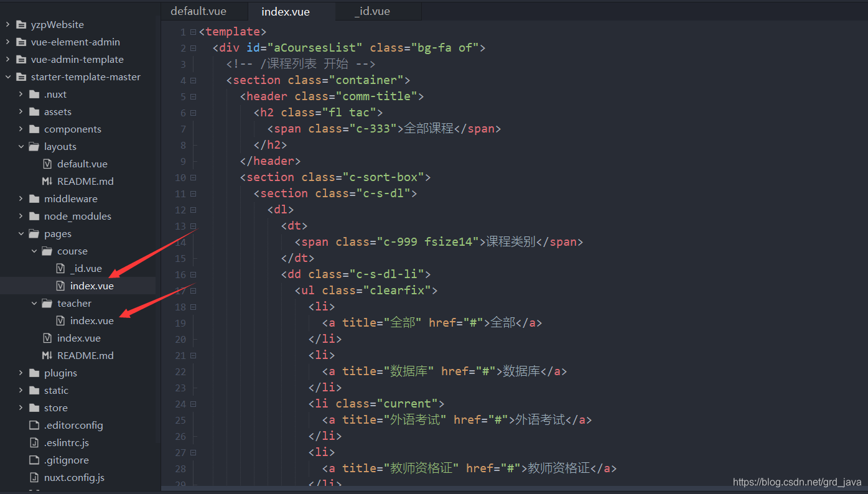Image resolution: width=868 pixels, height=494 pixels.
Task: Click the middleware folder icon
Action: [34, 199]
